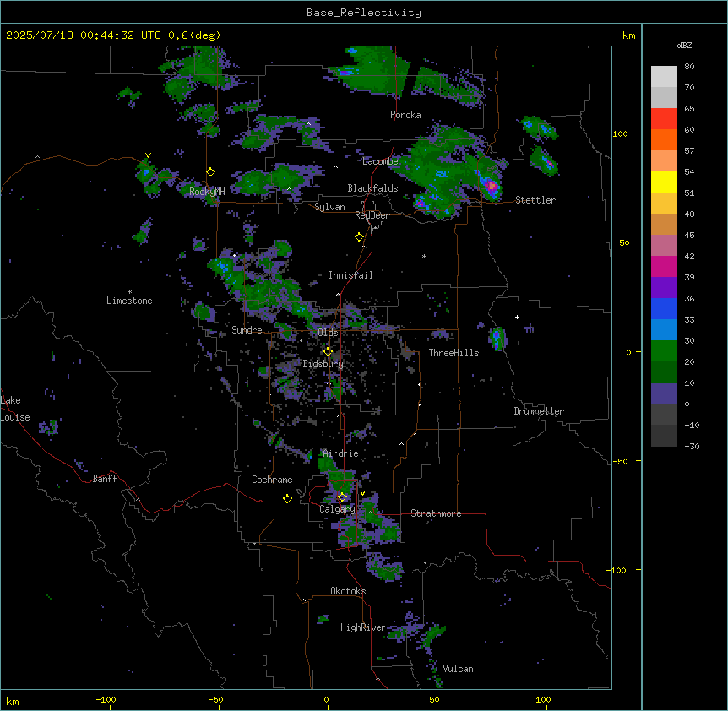
Task: Click the Lake Louise label
Action: tap(15, 409)
